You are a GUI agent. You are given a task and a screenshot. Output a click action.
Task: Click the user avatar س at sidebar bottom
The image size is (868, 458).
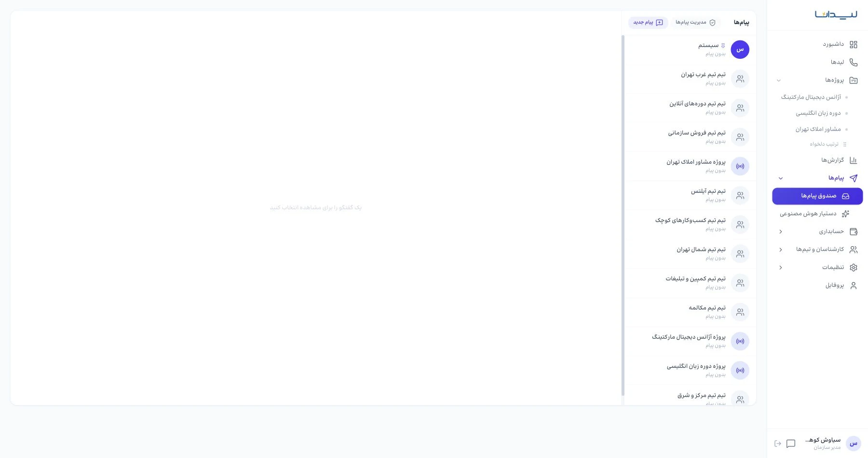tap(854, 444)
